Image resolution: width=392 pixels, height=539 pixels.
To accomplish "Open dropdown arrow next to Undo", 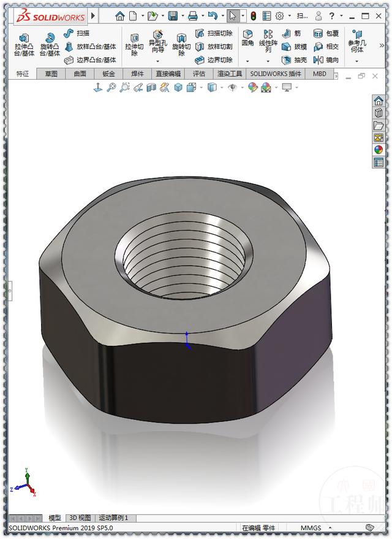I will (x=223, y=16).
